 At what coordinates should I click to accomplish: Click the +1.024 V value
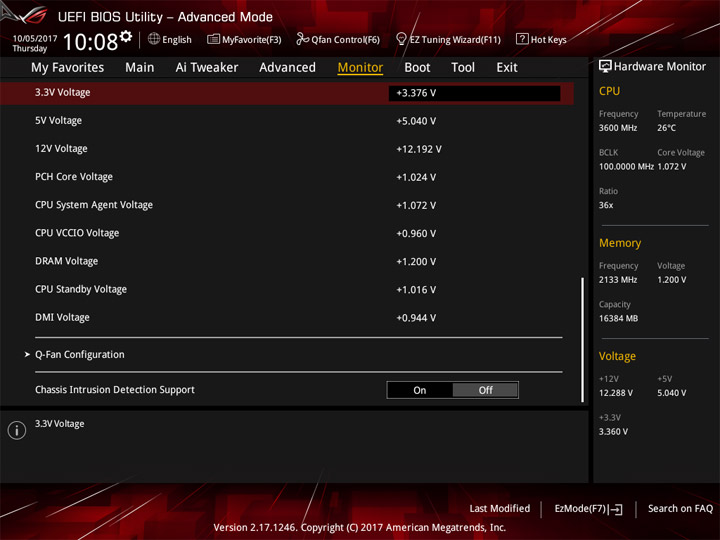(416, 177)
